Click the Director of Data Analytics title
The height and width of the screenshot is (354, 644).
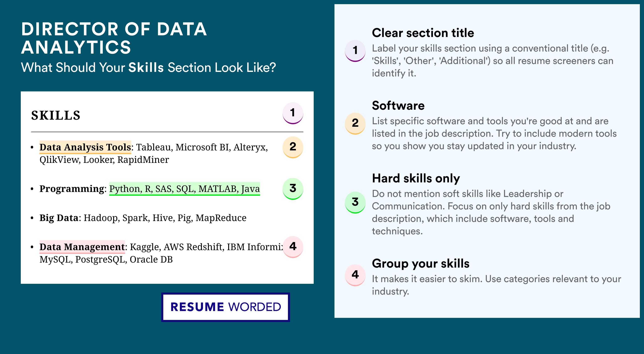(x=114, y=38)
